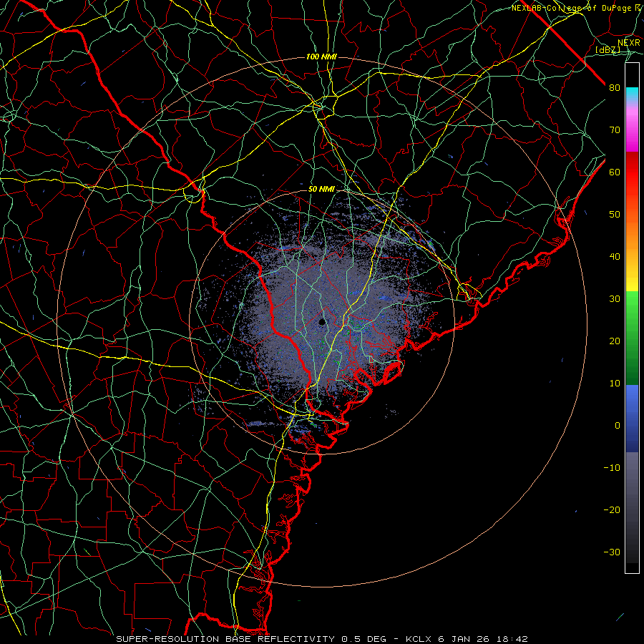Click the 40 value on dBZ scale
This screenshot has width=644, height=644.
(x=615, y=257)
